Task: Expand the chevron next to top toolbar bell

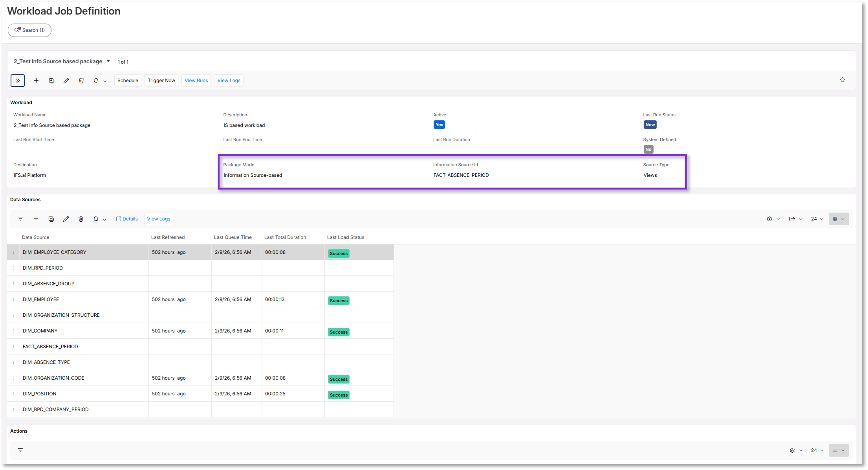Action: (105, 81)
